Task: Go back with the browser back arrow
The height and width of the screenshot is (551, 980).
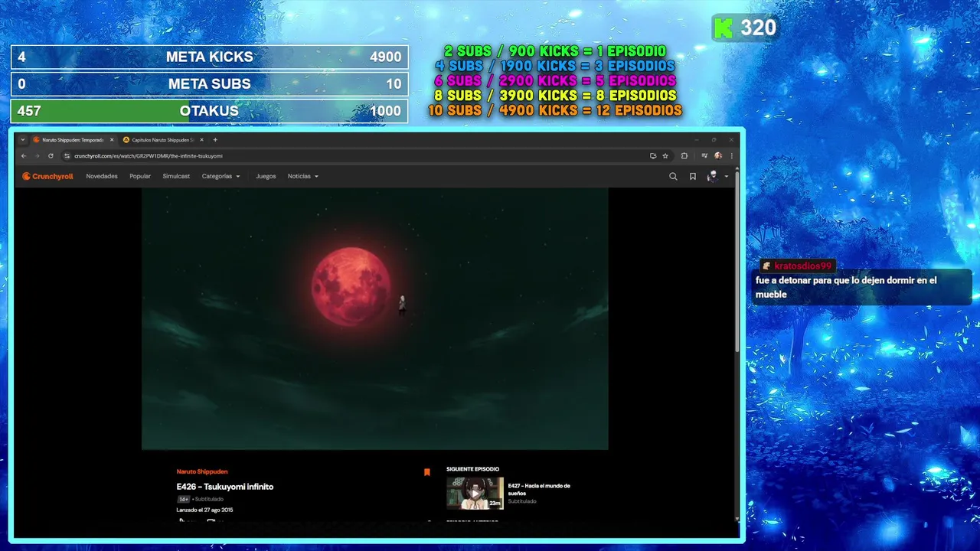Action: coord(24,155)
